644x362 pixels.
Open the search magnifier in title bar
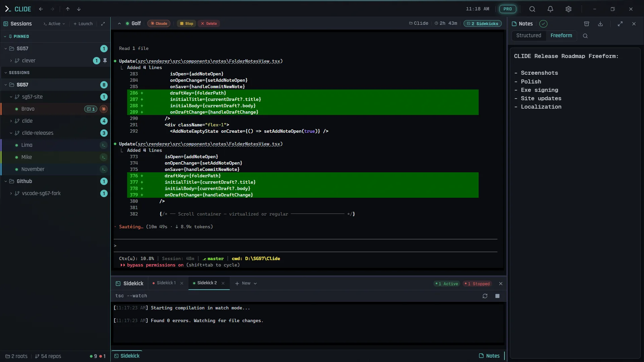tap(532, 9)
